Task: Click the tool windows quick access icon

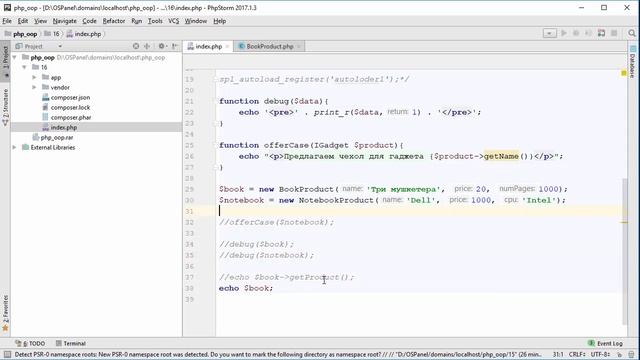Action: 7,354
